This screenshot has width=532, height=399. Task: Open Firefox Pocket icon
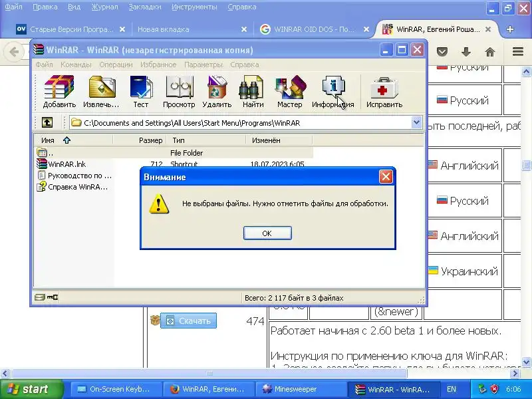(x=442, y=52)
